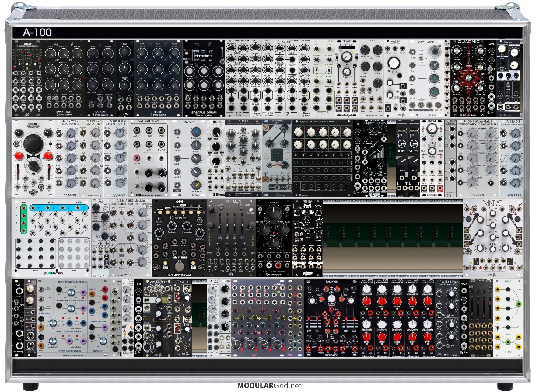Select the A-102 VCF9 Diode Low Pass module

tap(67, 158)
